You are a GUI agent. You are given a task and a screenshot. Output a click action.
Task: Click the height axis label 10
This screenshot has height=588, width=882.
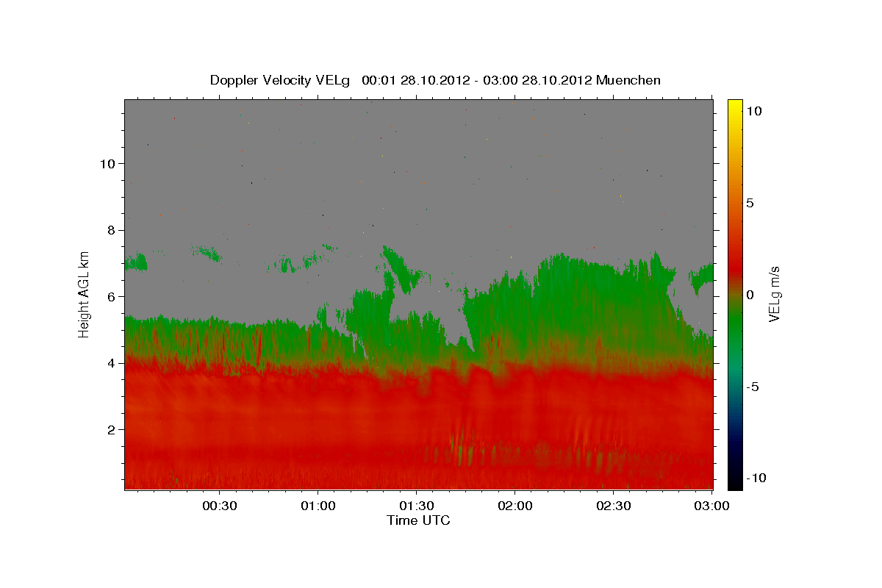pyautogui.click(x=107, y=163)
